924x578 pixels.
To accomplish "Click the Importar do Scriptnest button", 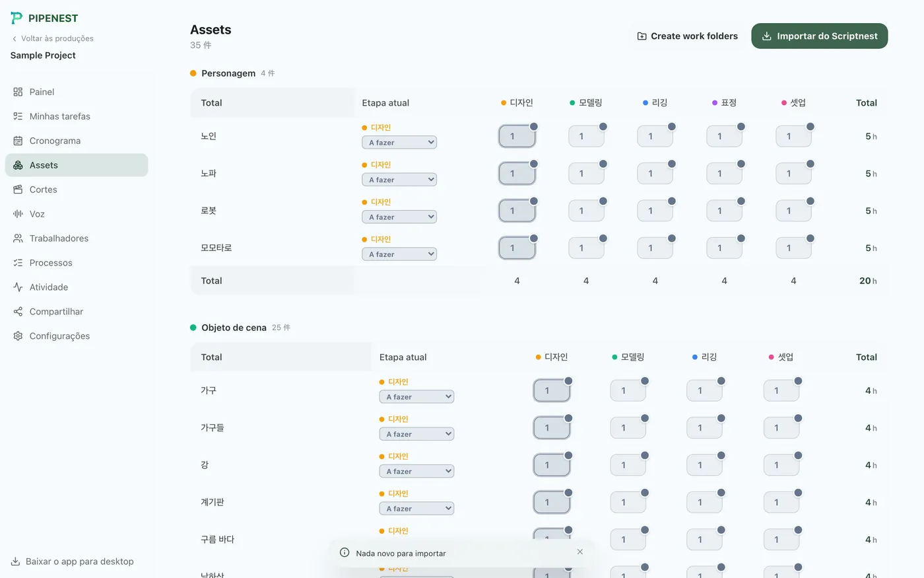I will click(819, 36).
